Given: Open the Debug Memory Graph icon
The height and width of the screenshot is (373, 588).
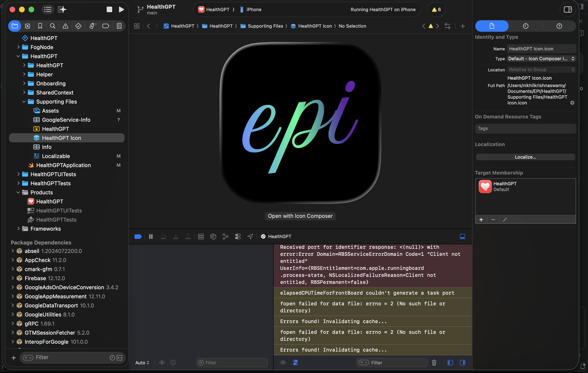Looking at the screenshot, I should (225, 236).
